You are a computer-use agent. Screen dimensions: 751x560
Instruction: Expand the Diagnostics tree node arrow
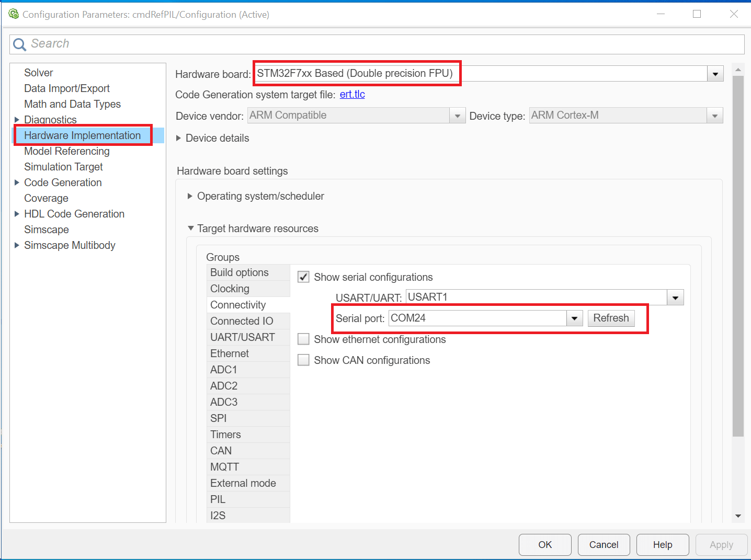(17, 120)
